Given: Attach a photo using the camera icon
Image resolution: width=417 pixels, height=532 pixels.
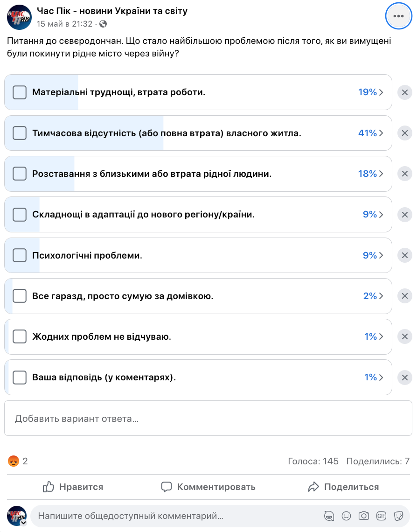Looking at the screenshot, I should tap(363, 516).
